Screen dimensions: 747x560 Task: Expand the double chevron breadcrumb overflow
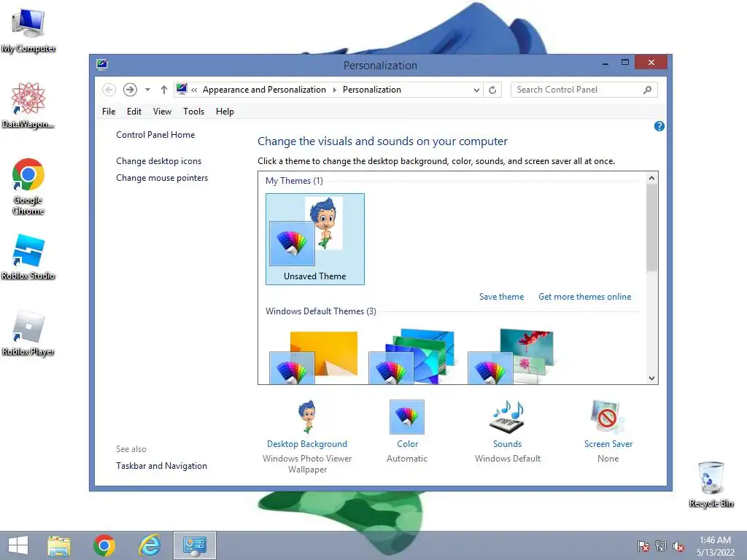coord(194,90)
